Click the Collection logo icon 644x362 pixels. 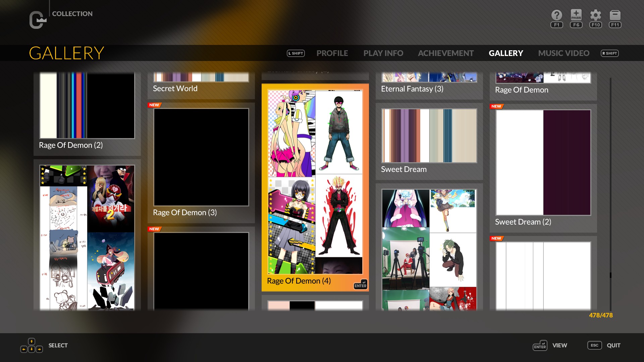tap(38, 20)
